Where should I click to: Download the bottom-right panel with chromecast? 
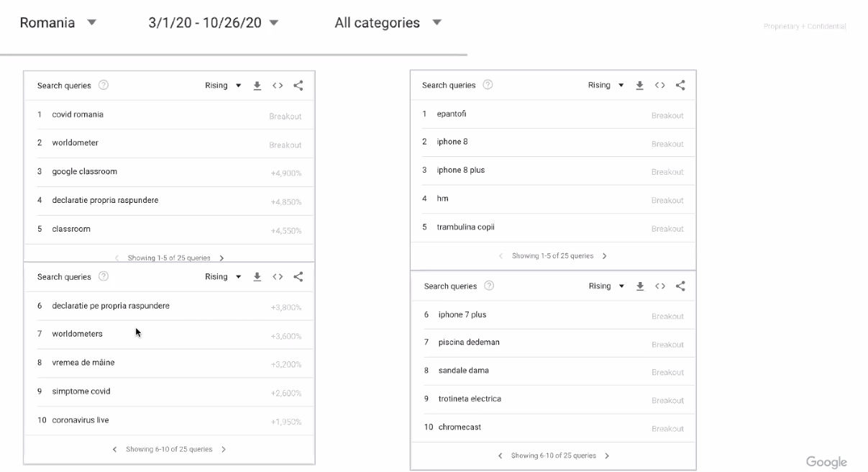640,286
